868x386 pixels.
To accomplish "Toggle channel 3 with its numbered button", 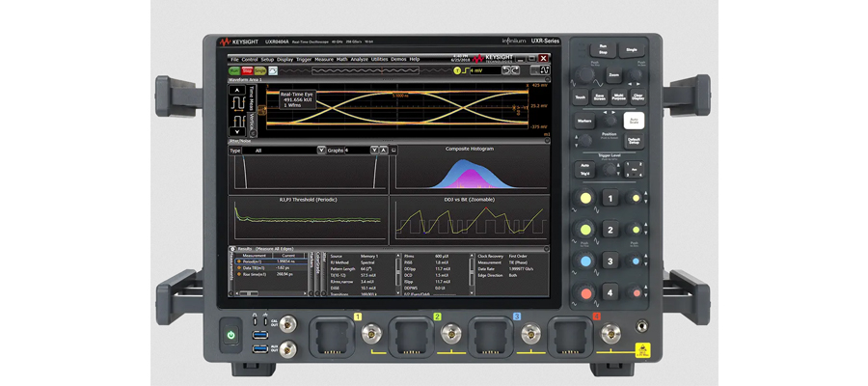I will point(609,261).
